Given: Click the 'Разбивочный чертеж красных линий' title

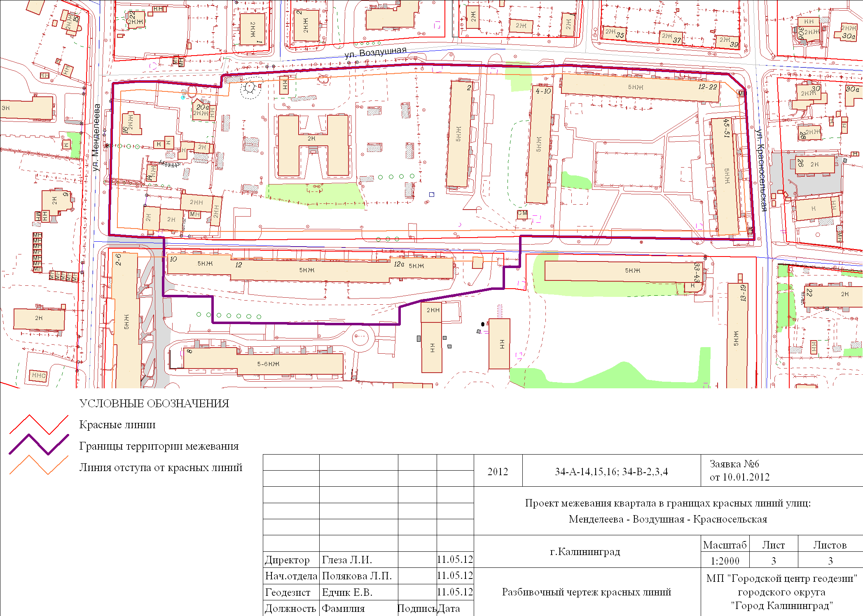Looking at the screenshot, I should pos(587,592).
